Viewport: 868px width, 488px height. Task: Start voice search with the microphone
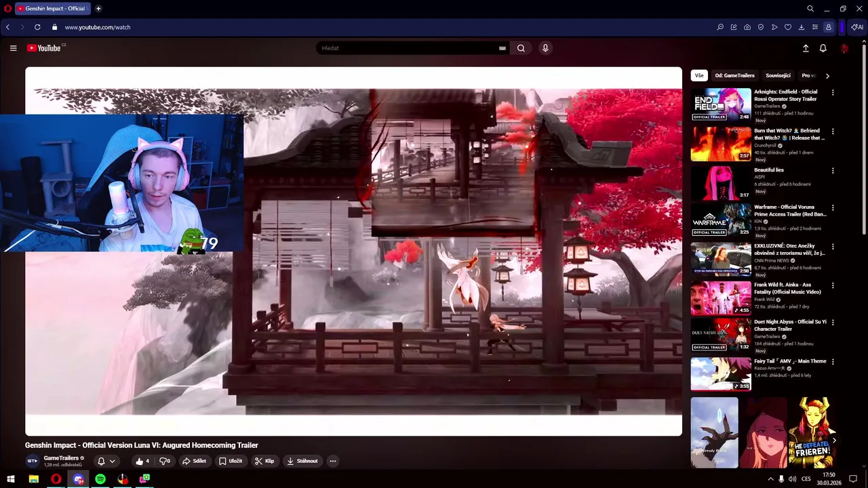click(545, 48)
